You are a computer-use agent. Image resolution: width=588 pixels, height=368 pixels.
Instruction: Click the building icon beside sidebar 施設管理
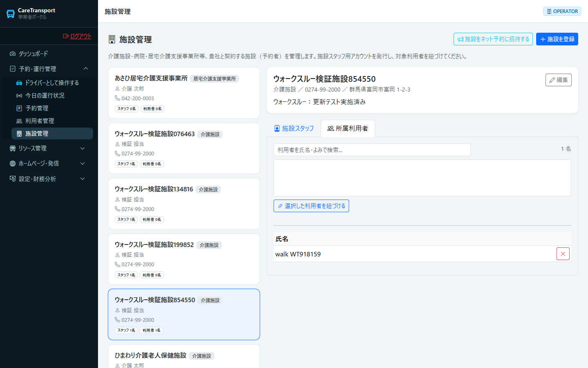click(19, 134)
